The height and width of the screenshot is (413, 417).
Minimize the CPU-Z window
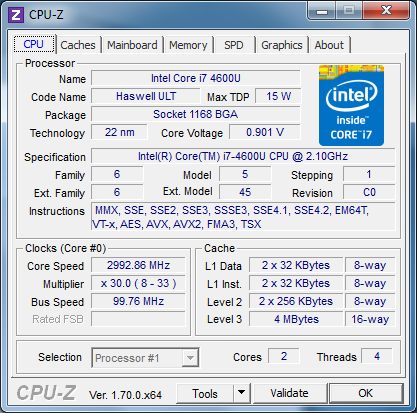tap(322, 11)
